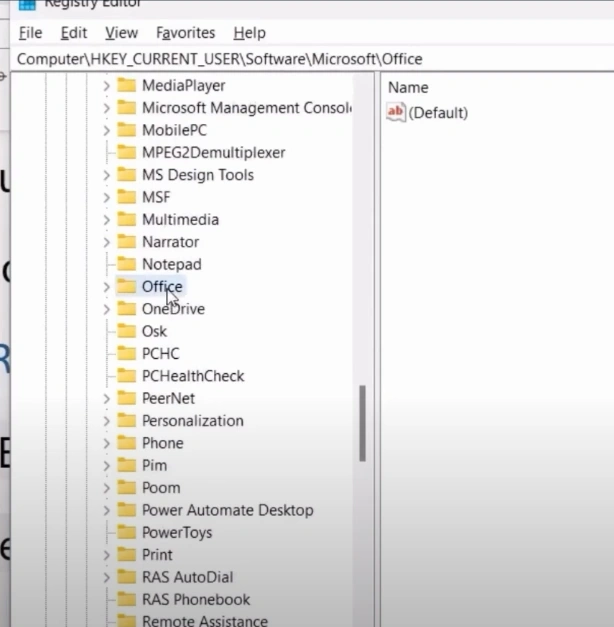Click the Power Automate Desktop folder icon
The width and height of the screenshot is (614, 627).
tap(126, 510)
